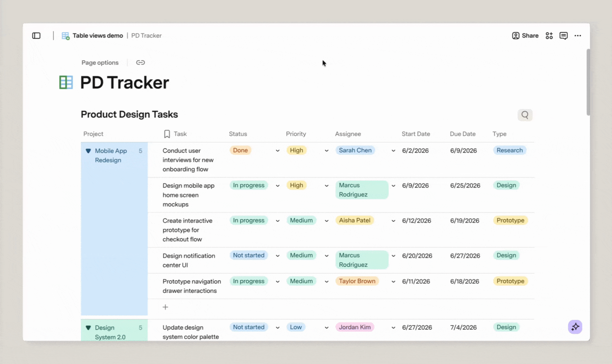
Task: Collapse the Mobile App Redesign group
Action: click(88, 151)
